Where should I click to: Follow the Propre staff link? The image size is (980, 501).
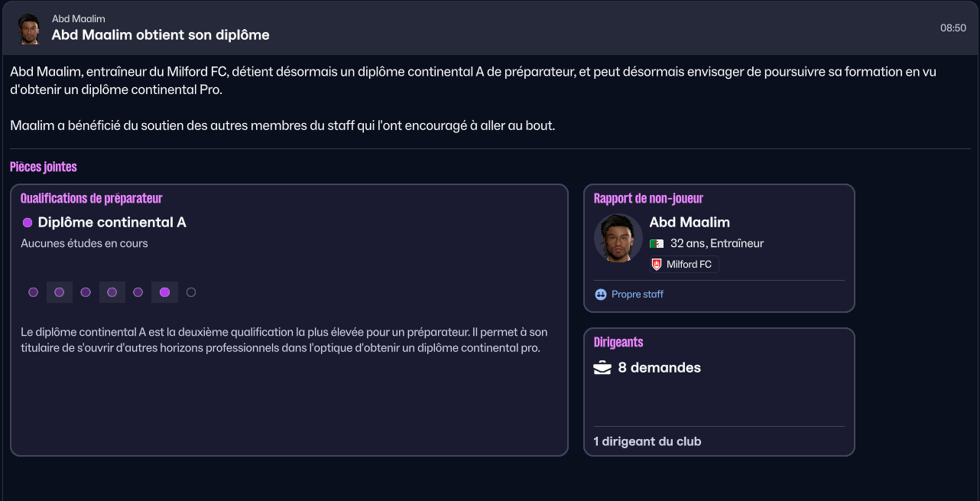[638, 294]
